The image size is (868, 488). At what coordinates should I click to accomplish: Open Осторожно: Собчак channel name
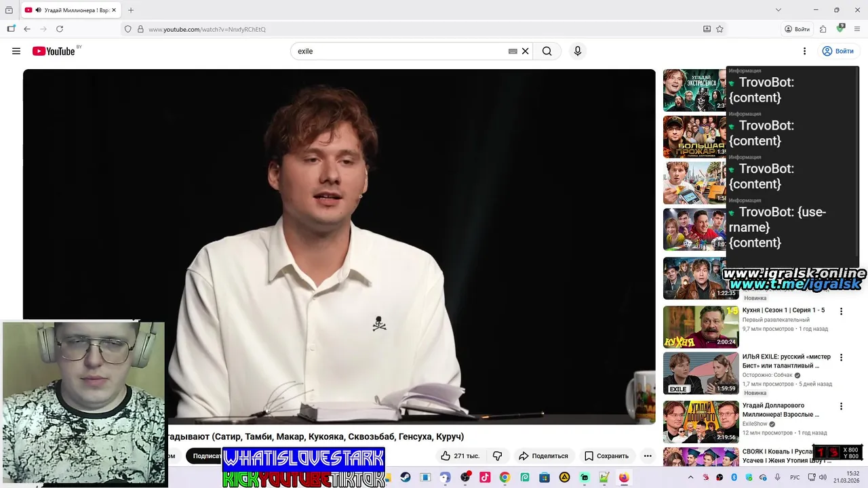click(x=767, y=375)
